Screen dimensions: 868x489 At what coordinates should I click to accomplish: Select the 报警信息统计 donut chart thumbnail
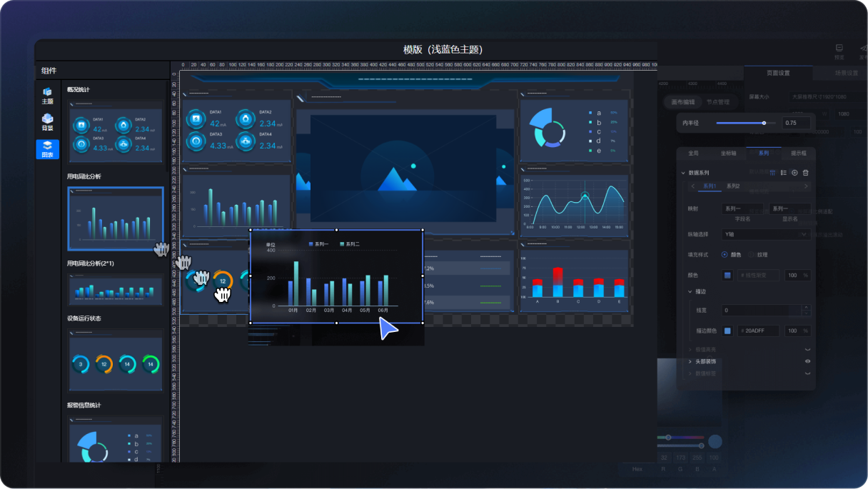(x=115, y=440)
